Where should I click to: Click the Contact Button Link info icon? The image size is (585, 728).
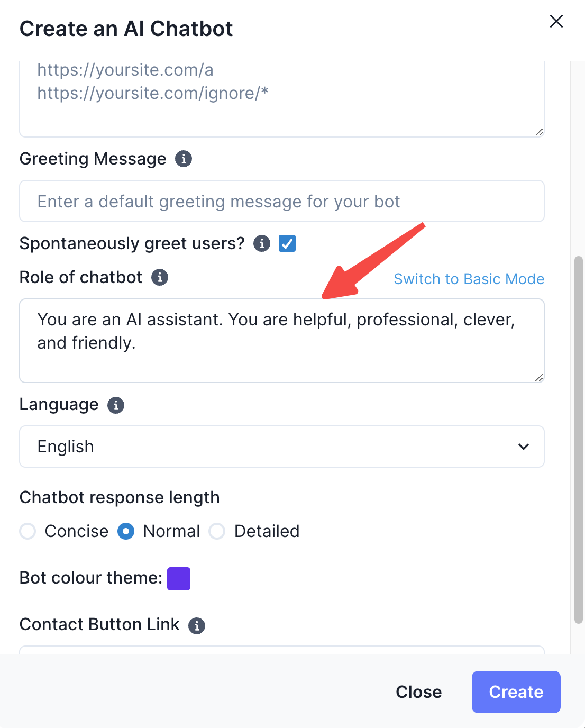pos(197,625)
